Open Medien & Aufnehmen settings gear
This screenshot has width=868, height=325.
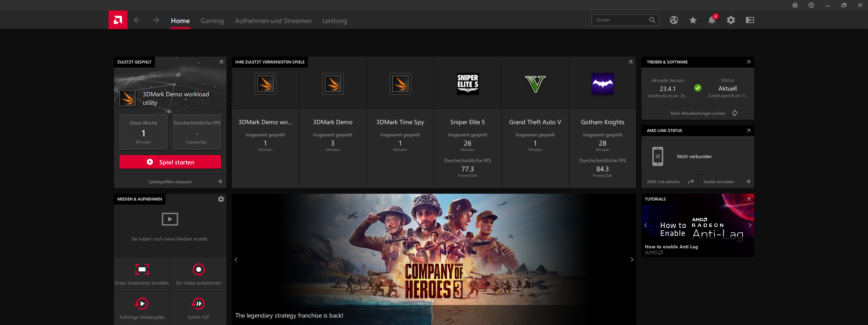[x=221, y=199]
